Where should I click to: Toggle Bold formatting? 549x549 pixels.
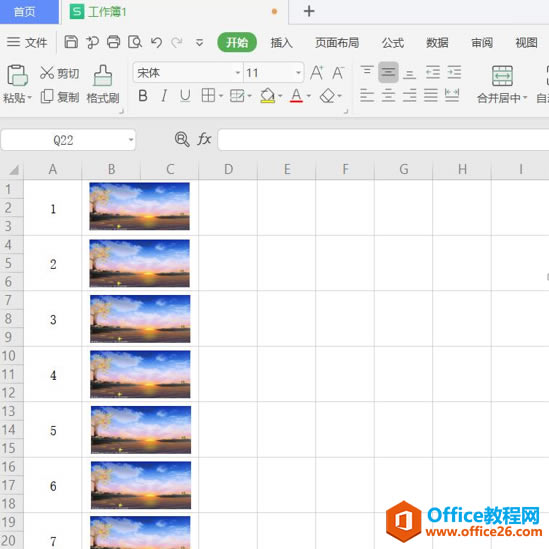(143, 96)
